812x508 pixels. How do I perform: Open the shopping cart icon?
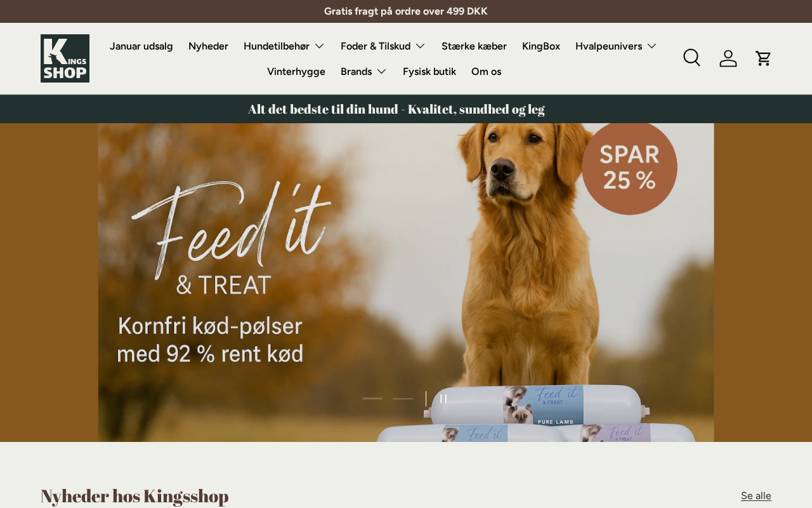tap(763, 58)
